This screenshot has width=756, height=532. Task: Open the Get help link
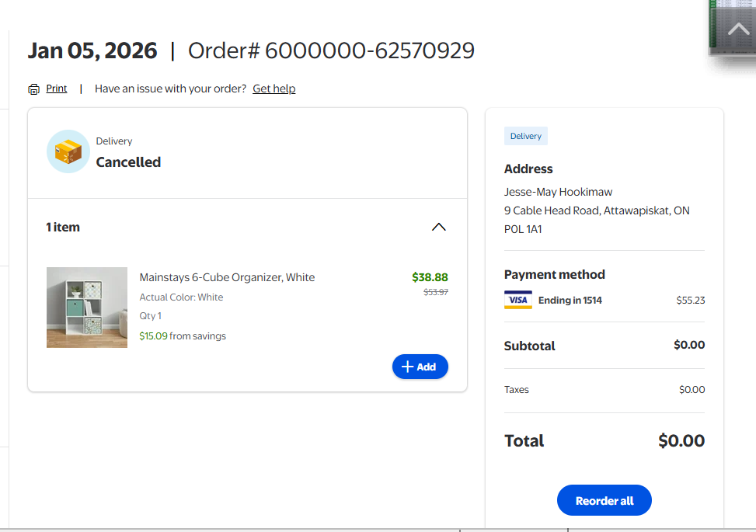(274, 89)
